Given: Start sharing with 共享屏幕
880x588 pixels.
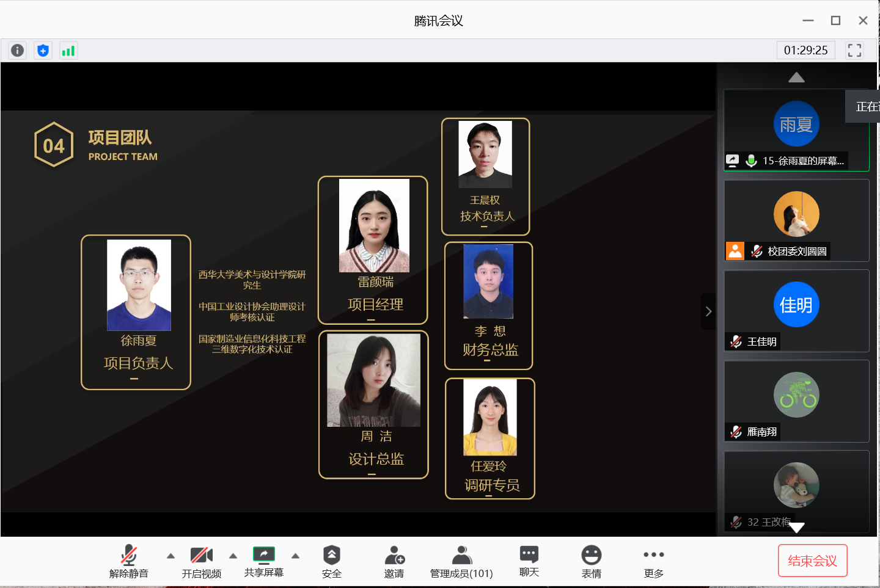Looking at the screenshot, I should (x=263, y=562).
